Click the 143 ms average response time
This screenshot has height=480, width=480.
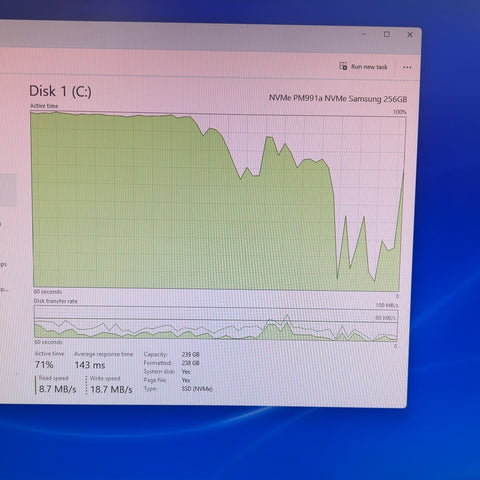click(90, 365)
